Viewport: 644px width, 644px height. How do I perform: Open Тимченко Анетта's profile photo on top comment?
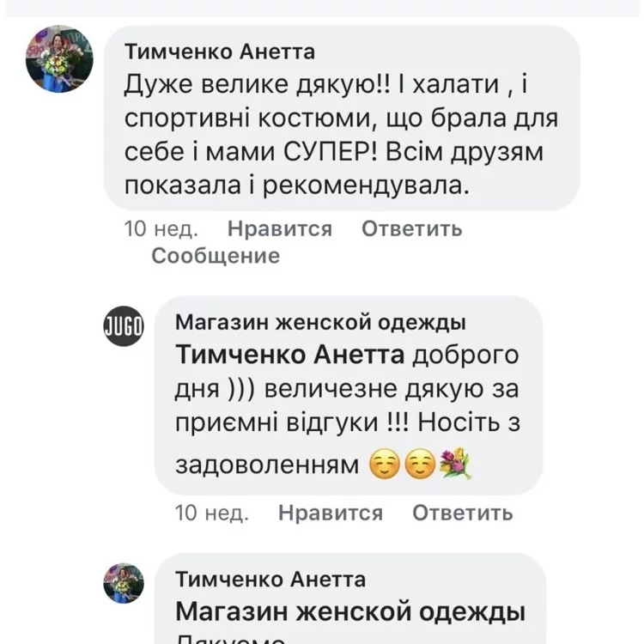[x=58, y=58]
